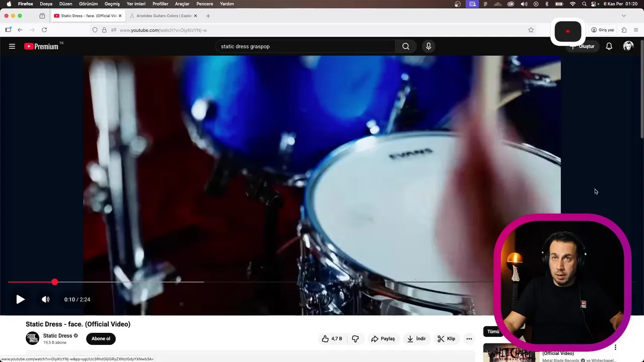Click the Oluştur create button
The width and height of the screenshot is (644, 362).
tap(583, 46)
